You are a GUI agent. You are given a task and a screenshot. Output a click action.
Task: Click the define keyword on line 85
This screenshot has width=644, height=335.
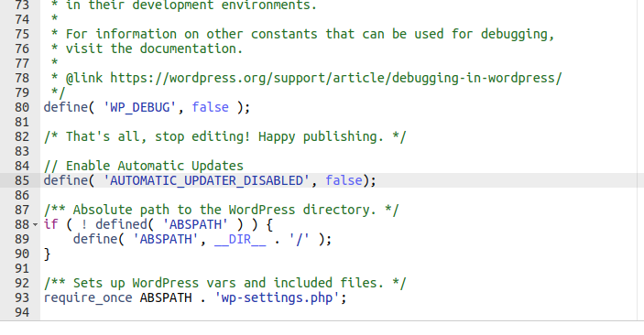click(66, 180)
